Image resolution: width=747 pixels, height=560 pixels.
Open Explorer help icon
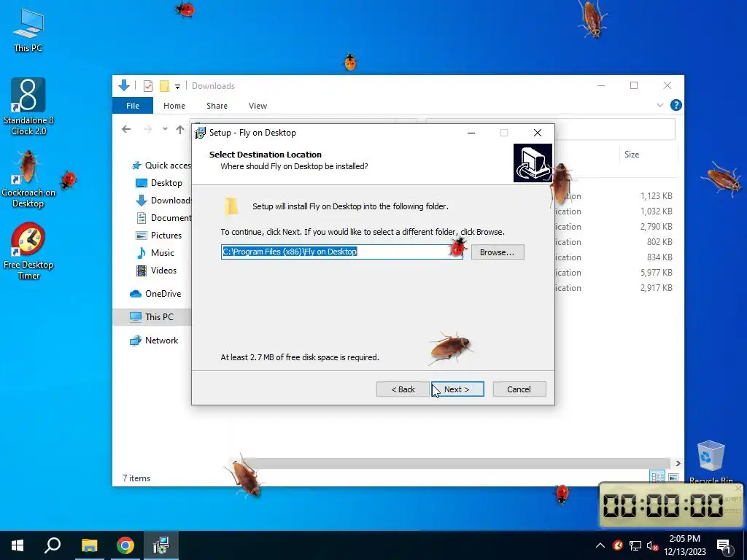point(676,105)
